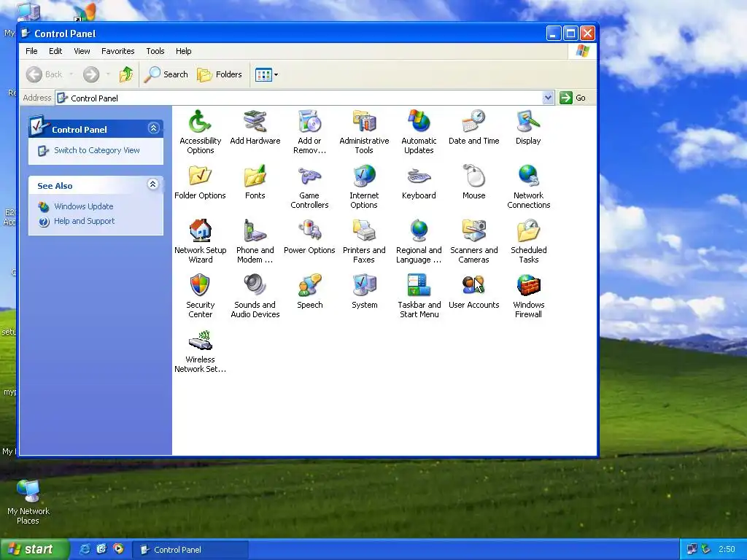Viewport: 747px width, 560px height.
Task: Open Help and Support link
Action: (85, 221)
